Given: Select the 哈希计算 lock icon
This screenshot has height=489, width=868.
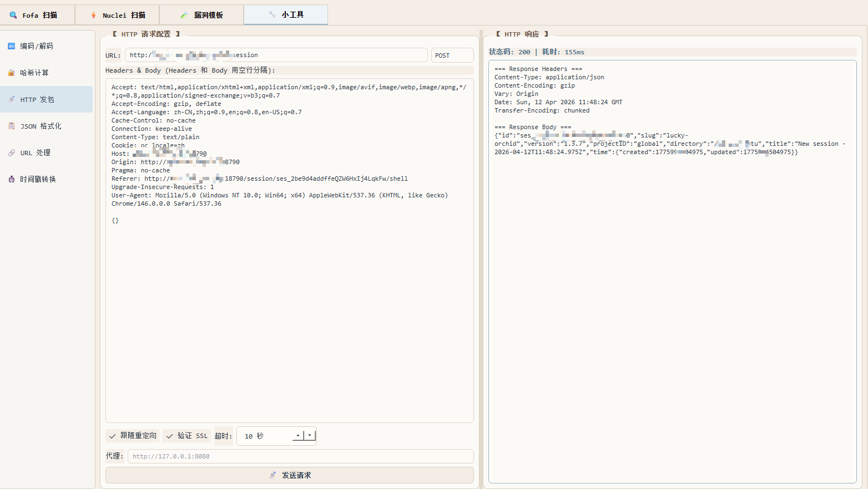Looking at the screenshot, I should 12,73.
